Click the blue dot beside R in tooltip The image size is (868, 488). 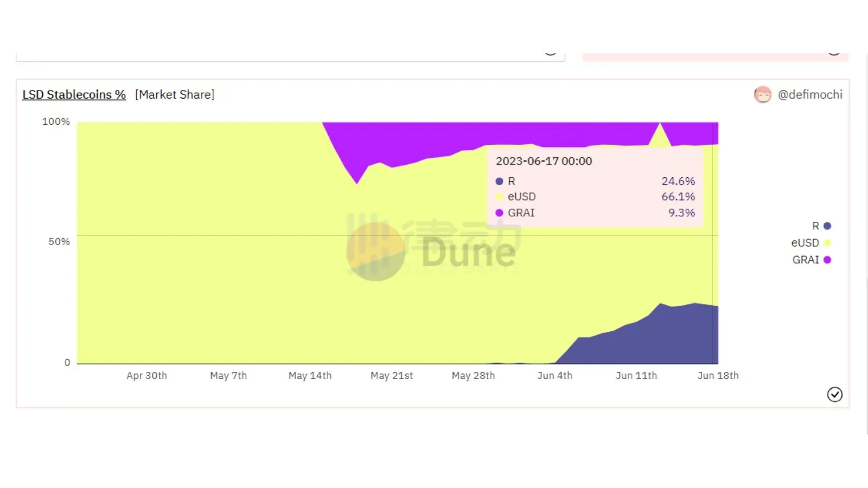[499, 181]
